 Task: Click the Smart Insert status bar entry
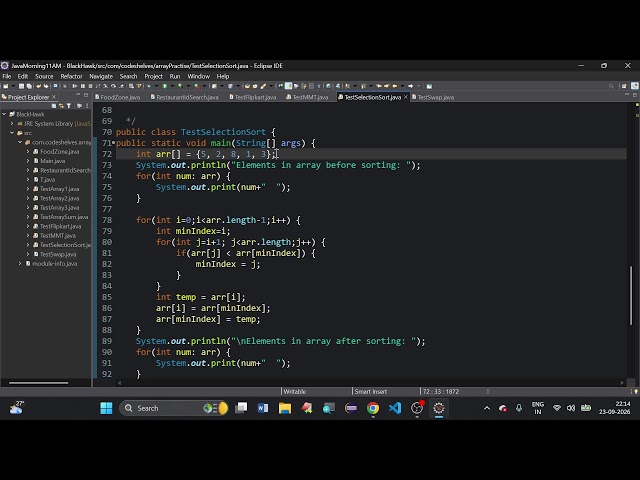click(371, 391)
